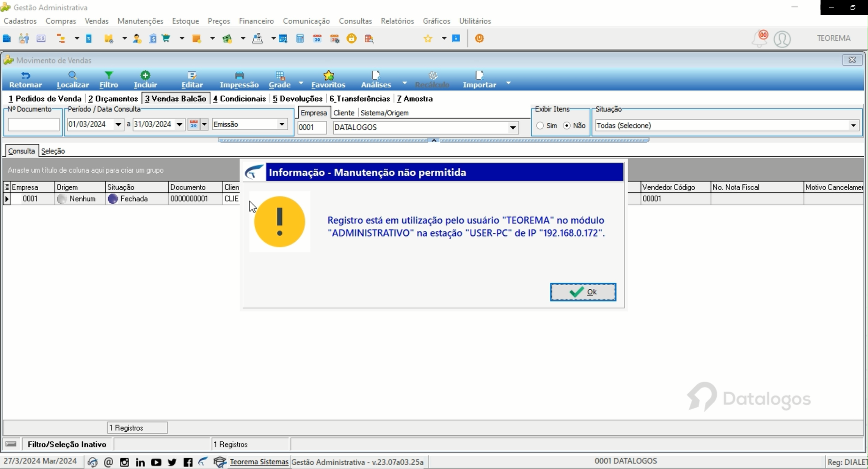Click the orange power/logout icon
Image resolution: width=868 pixels, height=469 pixels.
tap(479, 39)
